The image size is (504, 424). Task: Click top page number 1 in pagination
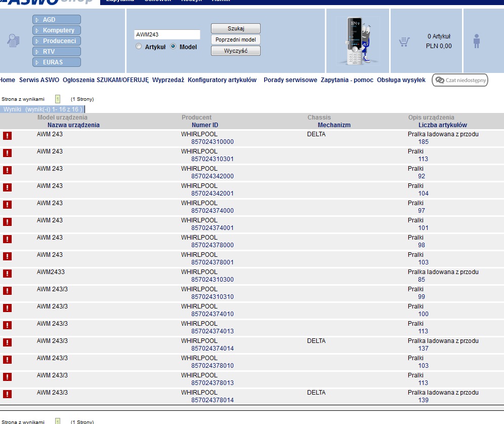[x=58, y=99]
